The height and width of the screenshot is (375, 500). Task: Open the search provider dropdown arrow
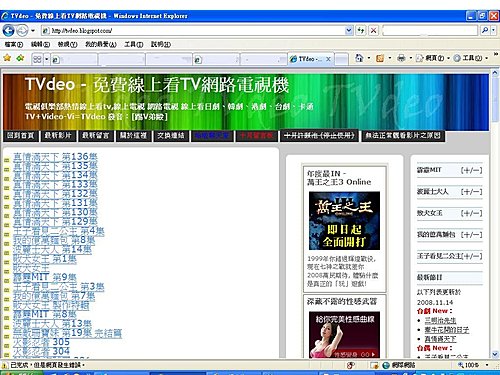[x=493, y=31]
